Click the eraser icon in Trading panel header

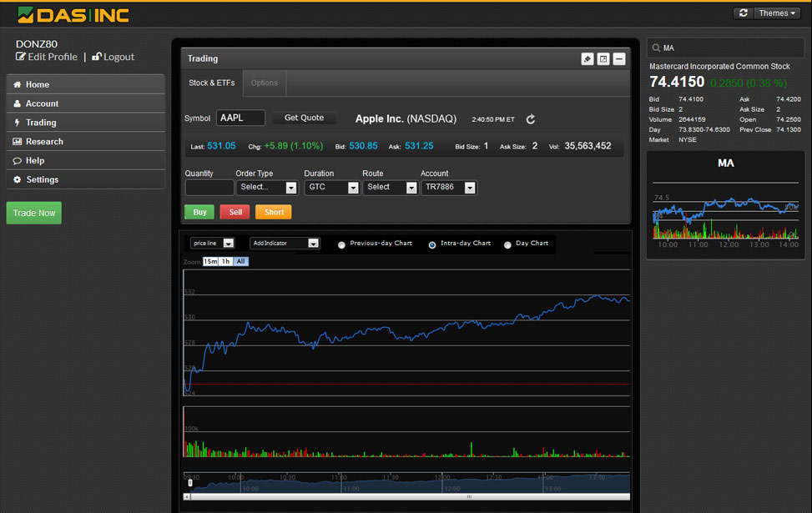(588, 59)
